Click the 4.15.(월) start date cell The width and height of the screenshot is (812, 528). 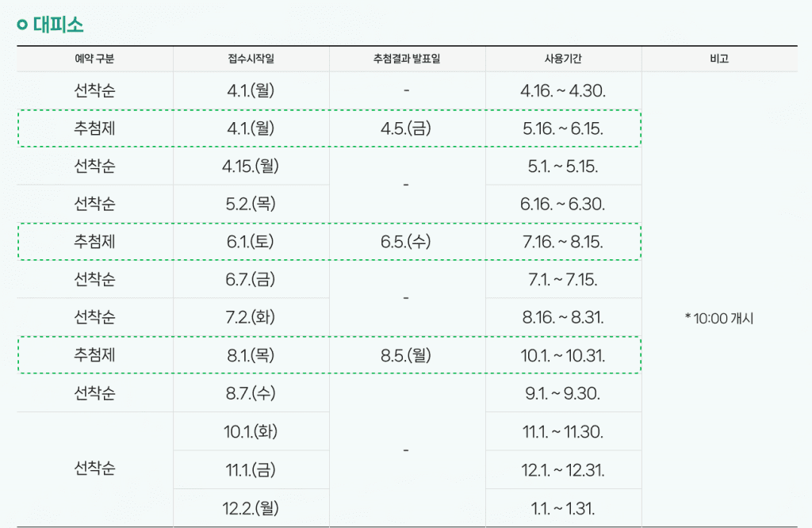click(x=251, y=166)
